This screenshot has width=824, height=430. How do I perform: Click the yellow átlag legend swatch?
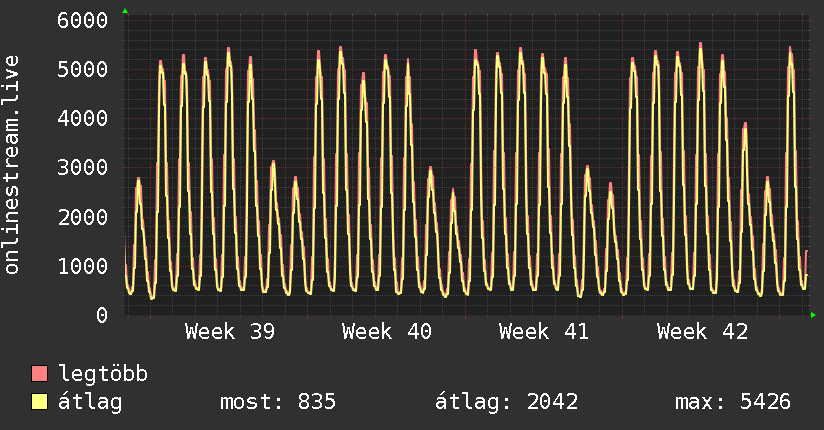tap(39, 402)
